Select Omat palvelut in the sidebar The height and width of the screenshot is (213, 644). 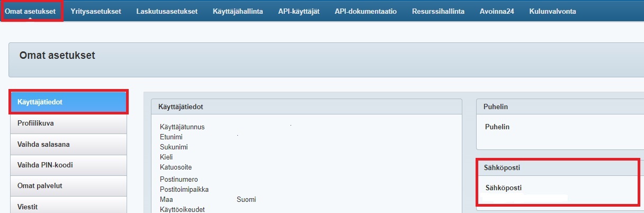(68, 186)
